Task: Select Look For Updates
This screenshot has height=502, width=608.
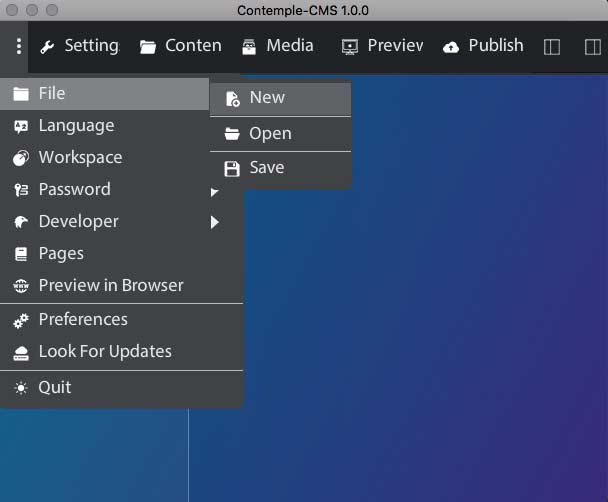Action: click(x=104, y=351)
